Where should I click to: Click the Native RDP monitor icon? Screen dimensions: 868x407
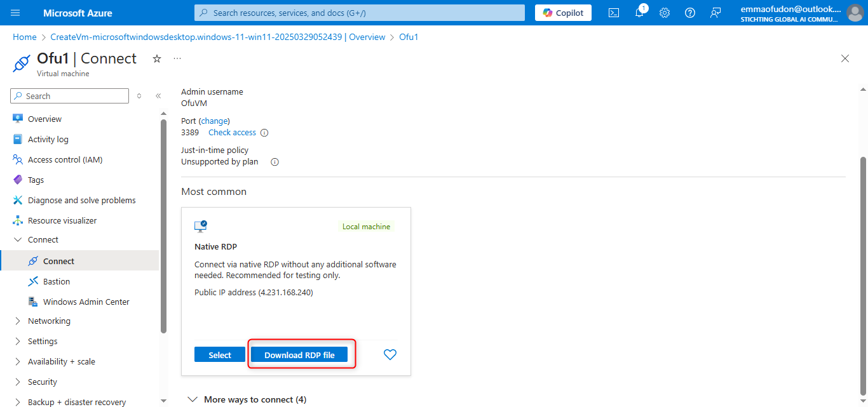[x=201, y=226]
